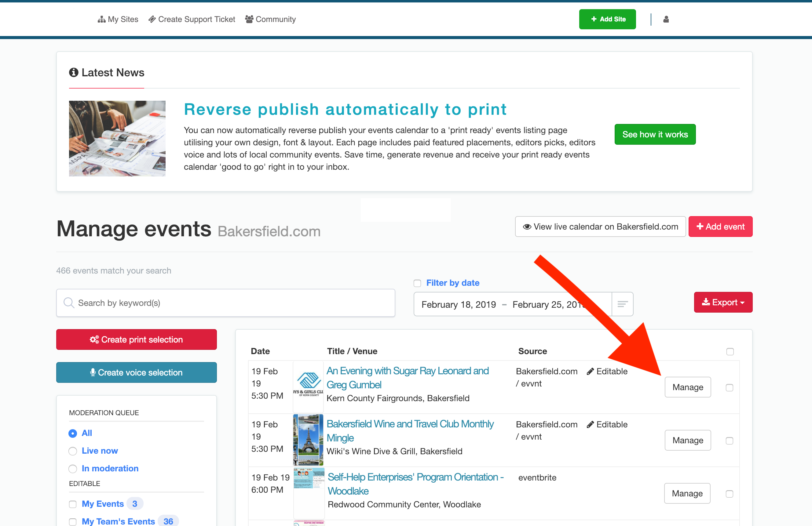Click the date filter lines icon
The image size is (812, 526).
pos(622,304)
